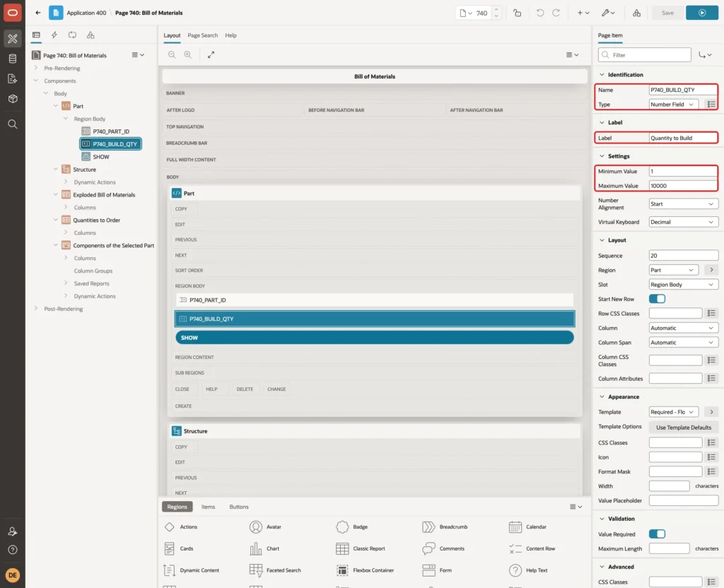Collapse the Identification property group

point(602,75)
